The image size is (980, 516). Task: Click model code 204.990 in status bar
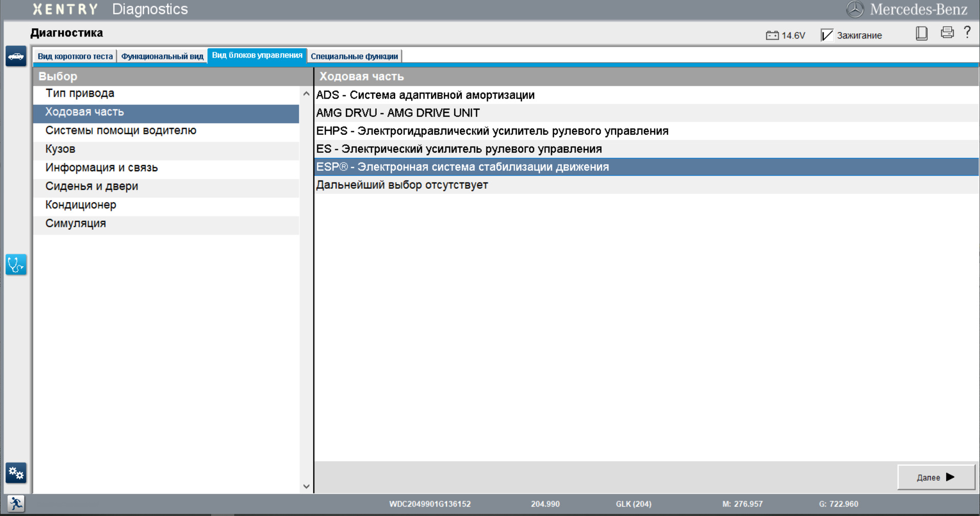pos(545,504)
